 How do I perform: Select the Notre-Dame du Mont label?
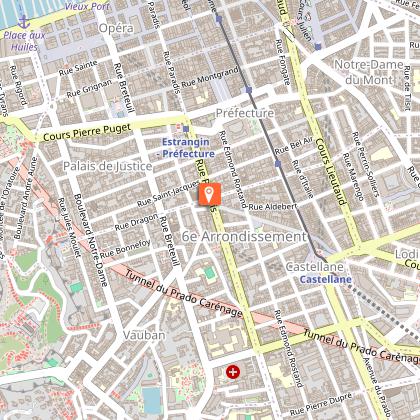[x=369, y=72]
